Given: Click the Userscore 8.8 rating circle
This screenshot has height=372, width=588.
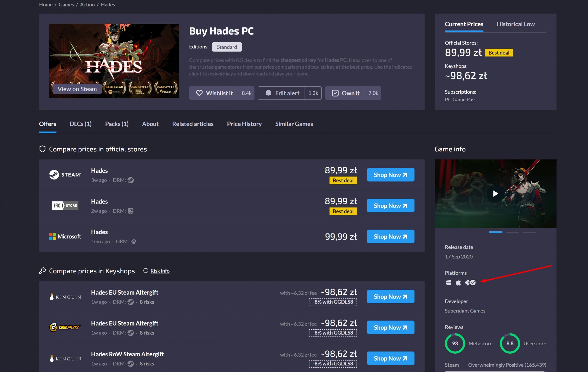Looking at the screenshot, I should point(510,344).
